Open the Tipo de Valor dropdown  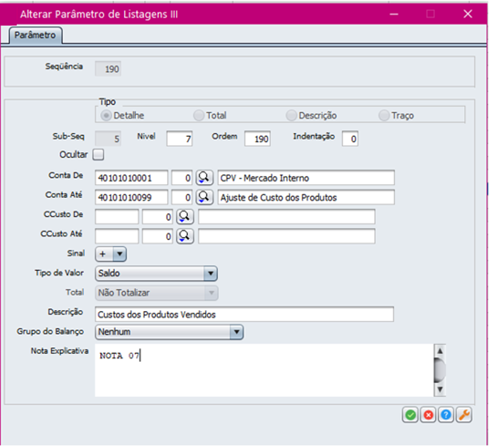209,273
